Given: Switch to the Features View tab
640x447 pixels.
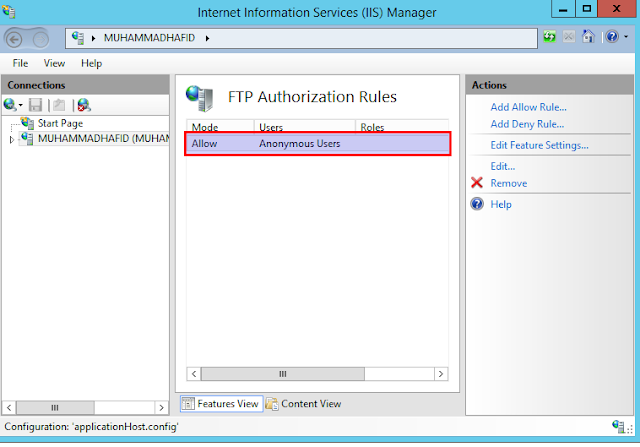Looking at the screenshot, I should tap(222, 404).
